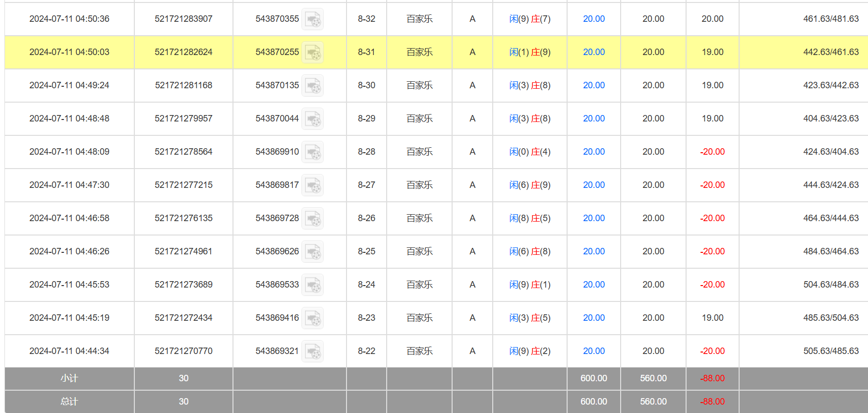Select the result 闲(9) 庄(1) cell
Screen dimensions: 868x413
[529, 285]
